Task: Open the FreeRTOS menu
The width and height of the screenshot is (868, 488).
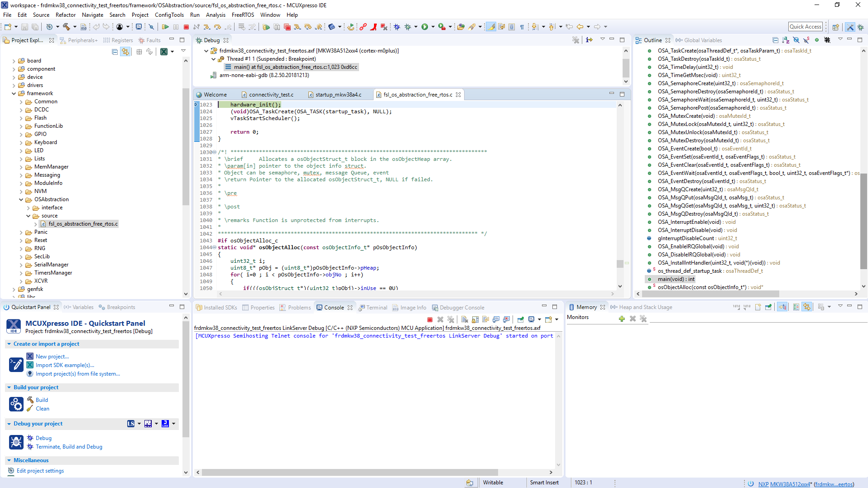Action: (x=243, y=15)
